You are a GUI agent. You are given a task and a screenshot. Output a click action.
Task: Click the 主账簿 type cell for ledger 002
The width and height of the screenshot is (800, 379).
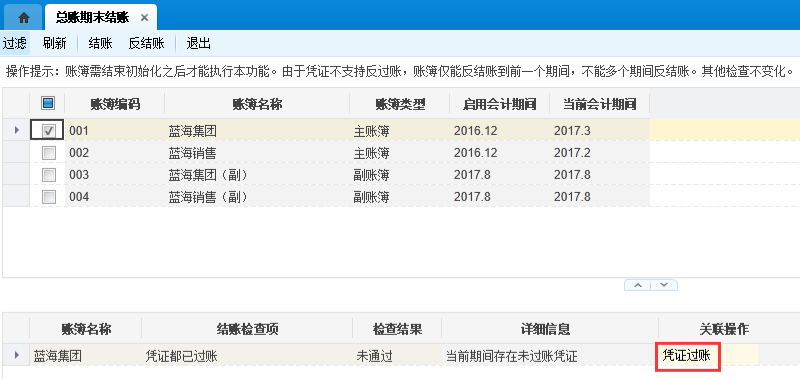[399, 153]
